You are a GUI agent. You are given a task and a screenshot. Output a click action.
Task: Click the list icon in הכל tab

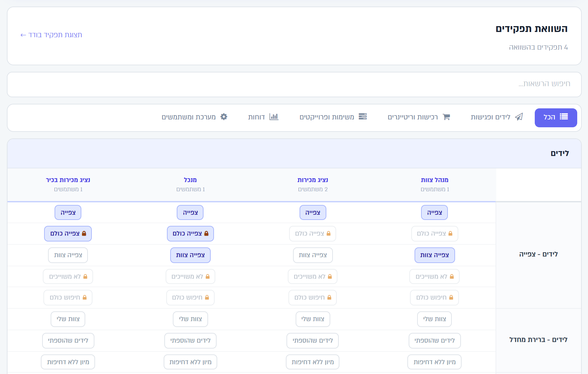tap(564, 117)
